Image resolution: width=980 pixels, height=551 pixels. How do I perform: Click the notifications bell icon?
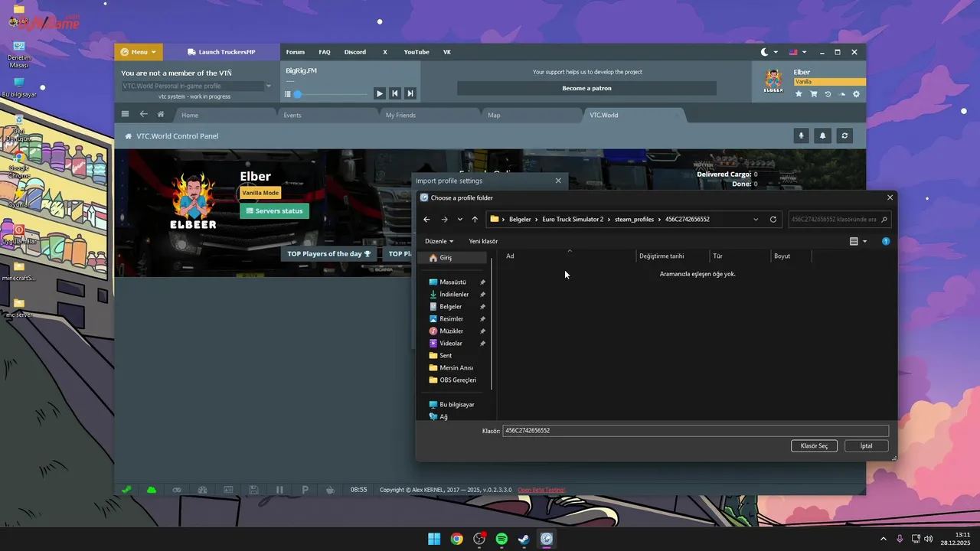point(823,135)
